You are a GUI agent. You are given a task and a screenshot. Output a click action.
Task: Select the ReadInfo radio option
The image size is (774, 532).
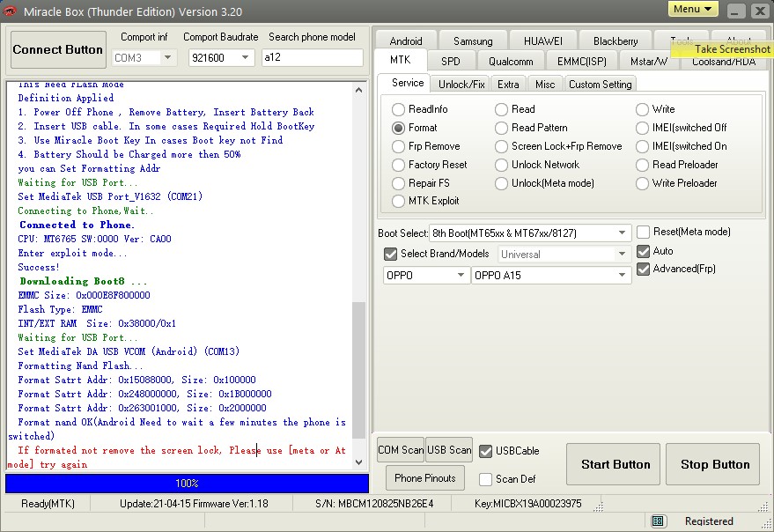419,109
